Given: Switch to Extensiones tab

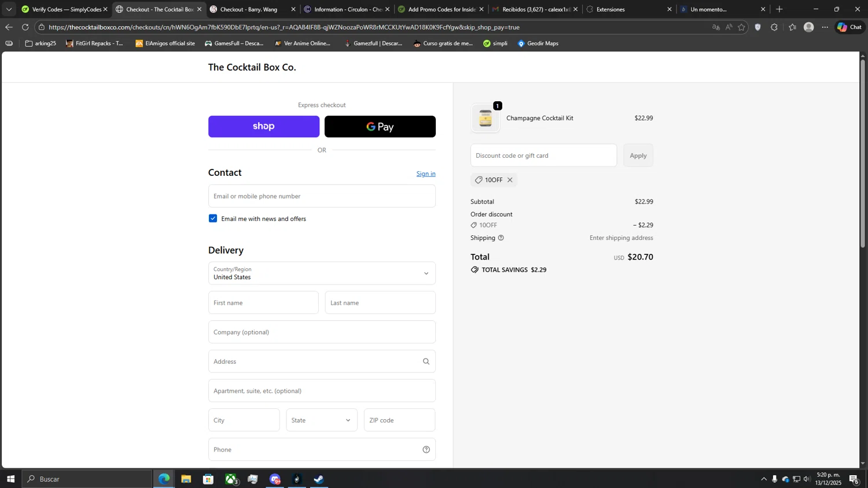Looking at the screenshot, I should [x=629, y=9].
